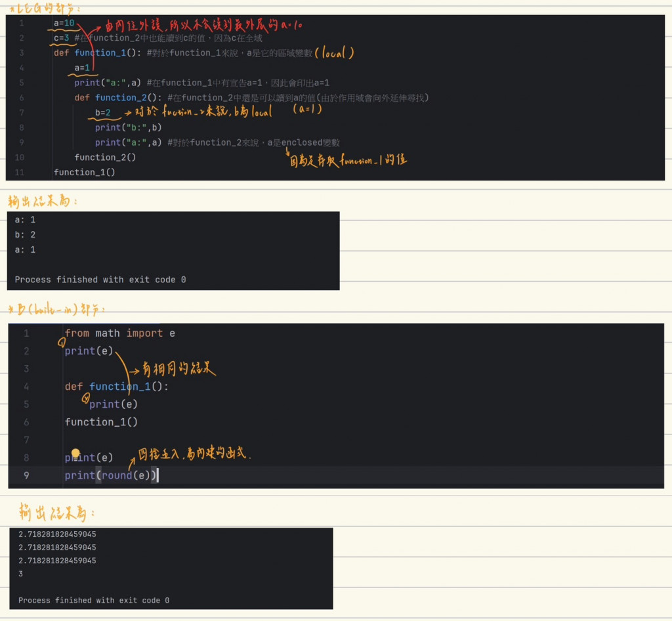Click the "3" output line
Image resolution: width=672 pixels, height=621 pixels.
click(20, 574)
